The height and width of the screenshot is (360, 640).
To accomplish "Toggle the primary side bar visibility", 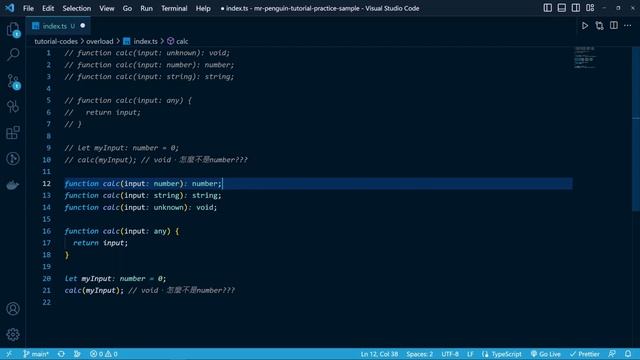I will [x=547, y=8].
